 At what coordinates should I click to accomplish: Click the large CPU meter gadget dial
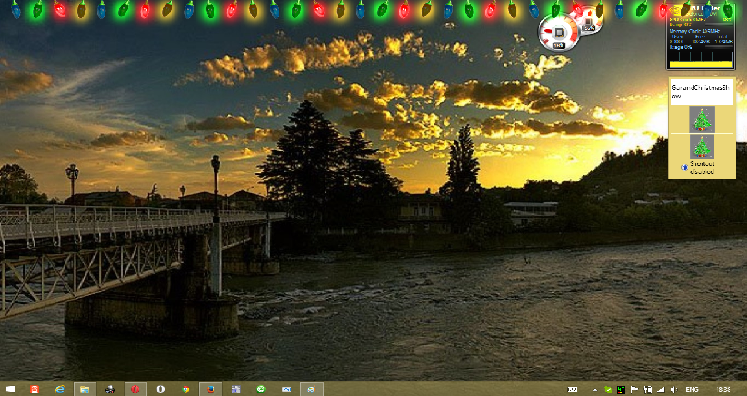558,32
